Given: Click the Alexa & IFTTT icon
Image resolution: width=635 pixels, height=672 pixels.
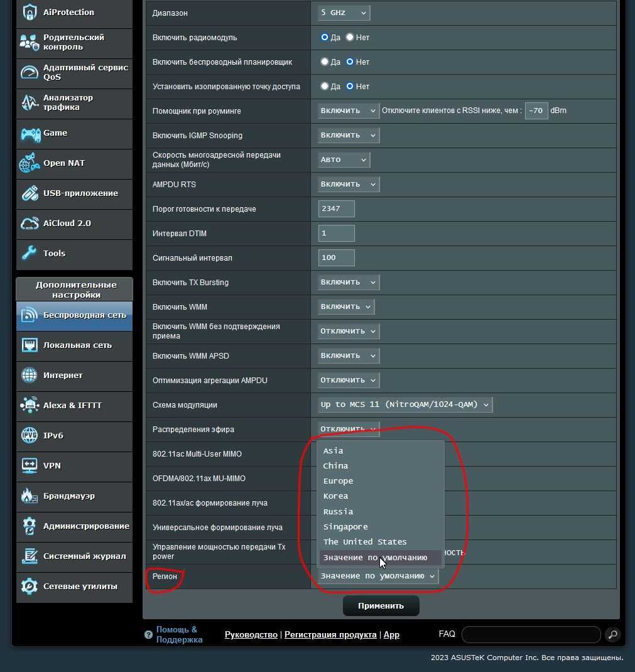Looking at the screenshot, I should (29, 406).
